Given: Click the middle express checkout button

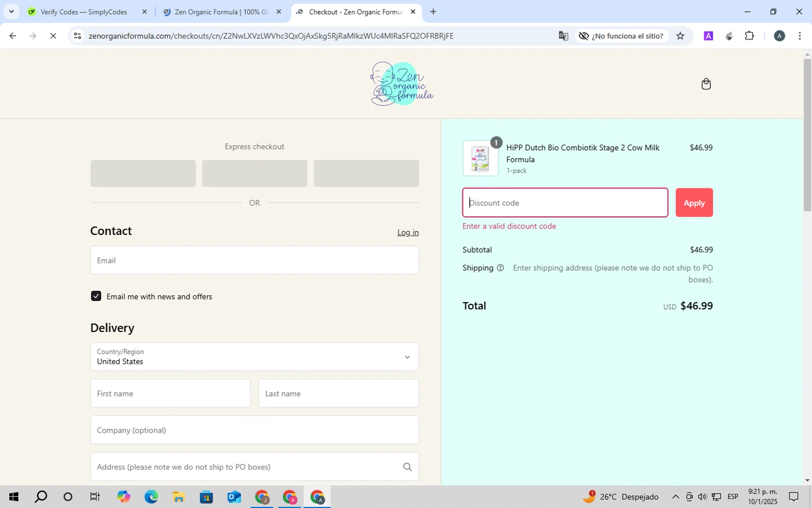Looking at the screenshot, I should [254, 173].
